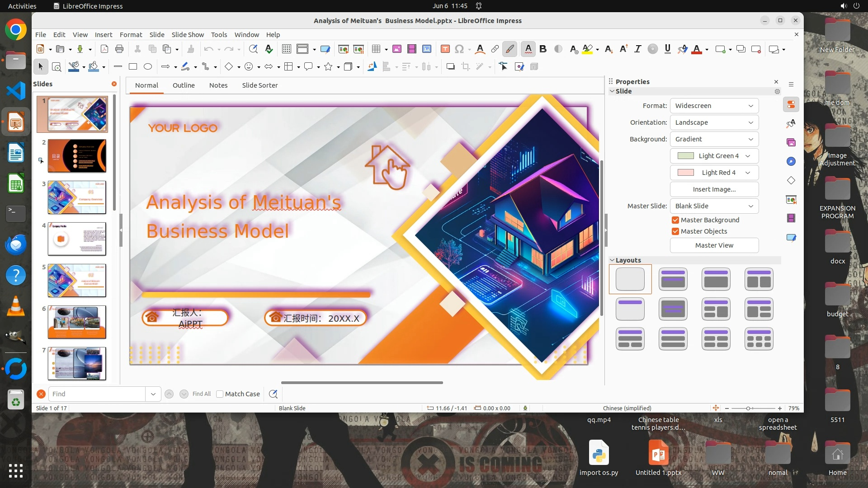Click the Bold formatting icon
The height and width of the screenshot is (488, 868).
543,49
